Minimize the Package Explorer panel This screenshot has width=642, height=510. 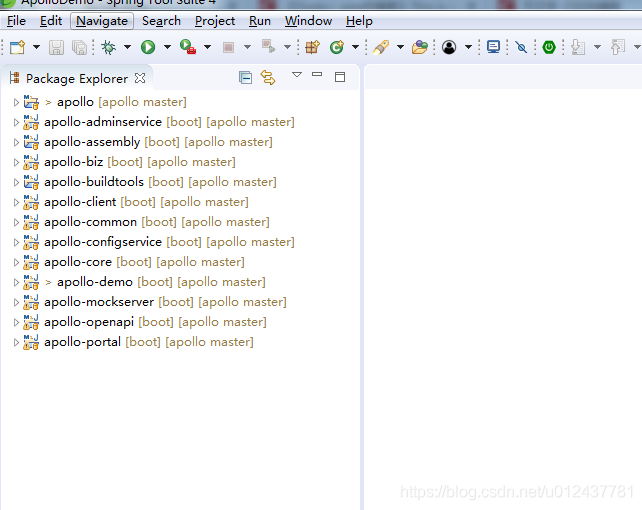(317, 74)
